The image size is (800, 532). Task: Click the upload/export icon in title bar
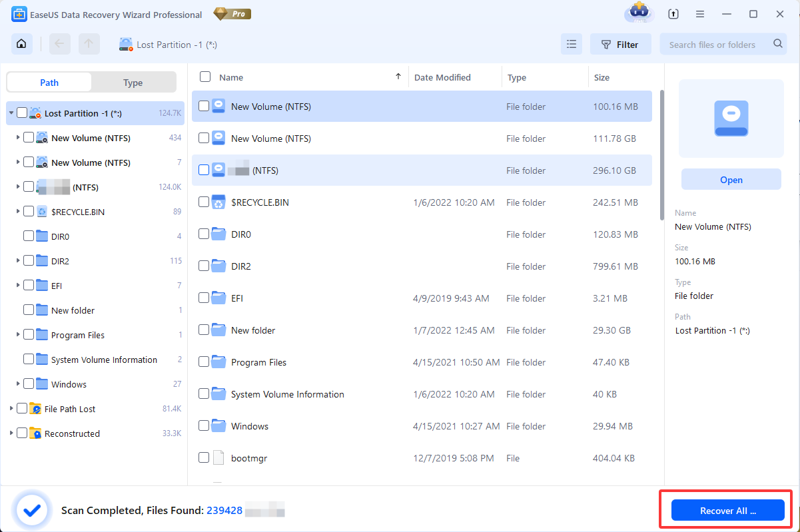point(673,14)
